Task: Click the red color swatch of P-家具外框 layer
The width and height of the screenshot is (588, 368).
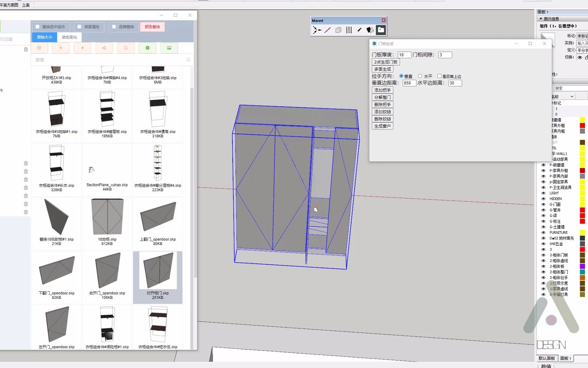Action: (x=583, y=170)
